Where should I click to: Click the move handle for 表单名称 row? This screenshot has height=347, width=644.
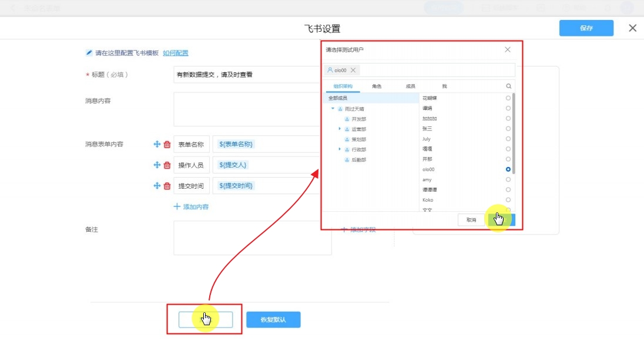pyautogui.click(x=157, y=144)
